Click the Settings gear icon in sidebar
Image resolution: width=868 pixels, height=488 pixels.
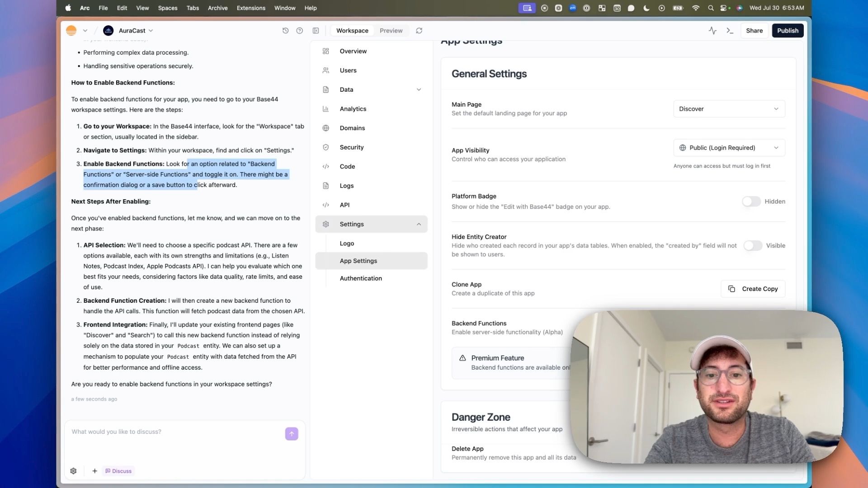pyautogui.click(x=325, y=224)
